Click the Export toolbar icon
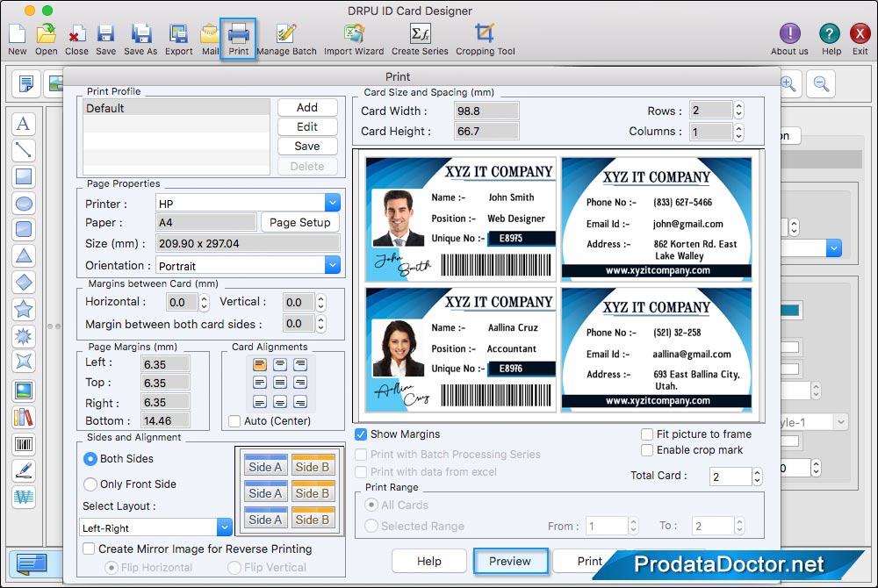This screenshot has height=588, width=878. pyautogui.click(x=178, y=39)
